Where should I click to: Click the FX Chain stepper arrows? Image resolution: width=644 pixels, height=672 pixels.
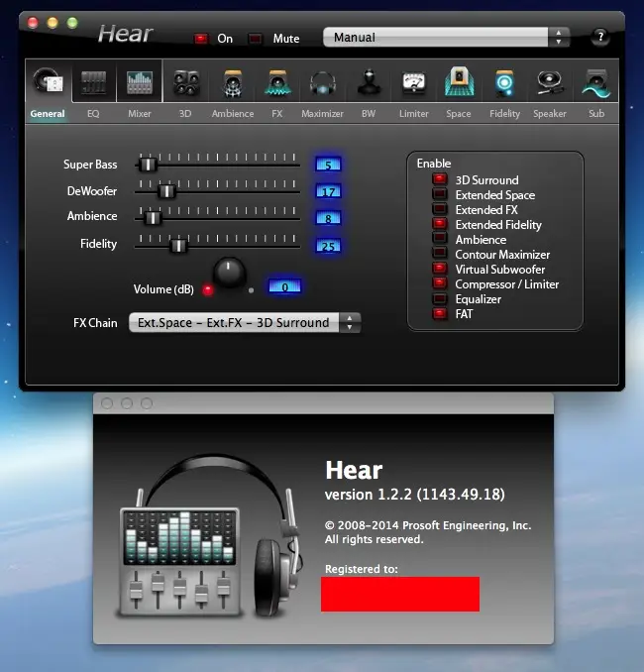(x=350, y=323)
